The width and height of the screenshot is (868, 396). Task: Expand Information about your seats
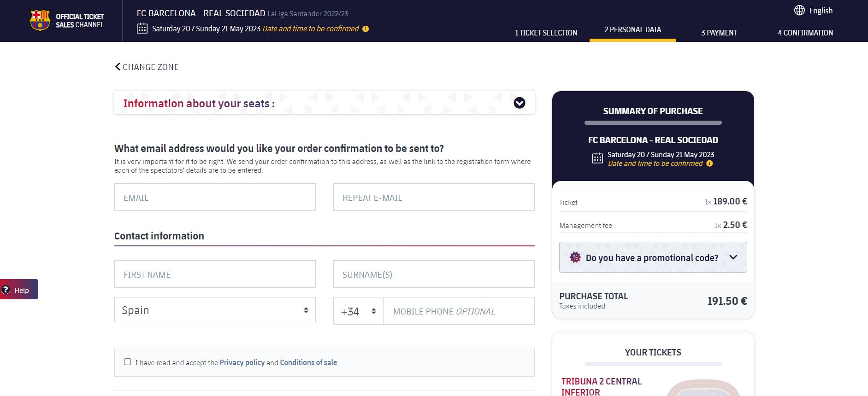tap(519, 103)
